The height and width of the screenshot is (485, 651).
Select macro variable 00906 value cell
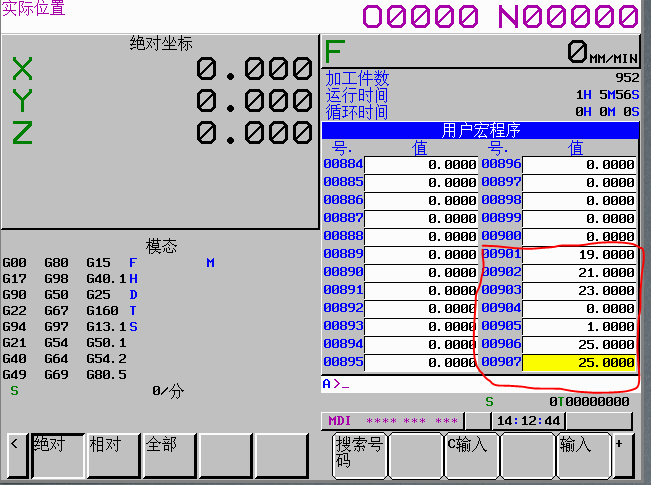tap(580, 344)
